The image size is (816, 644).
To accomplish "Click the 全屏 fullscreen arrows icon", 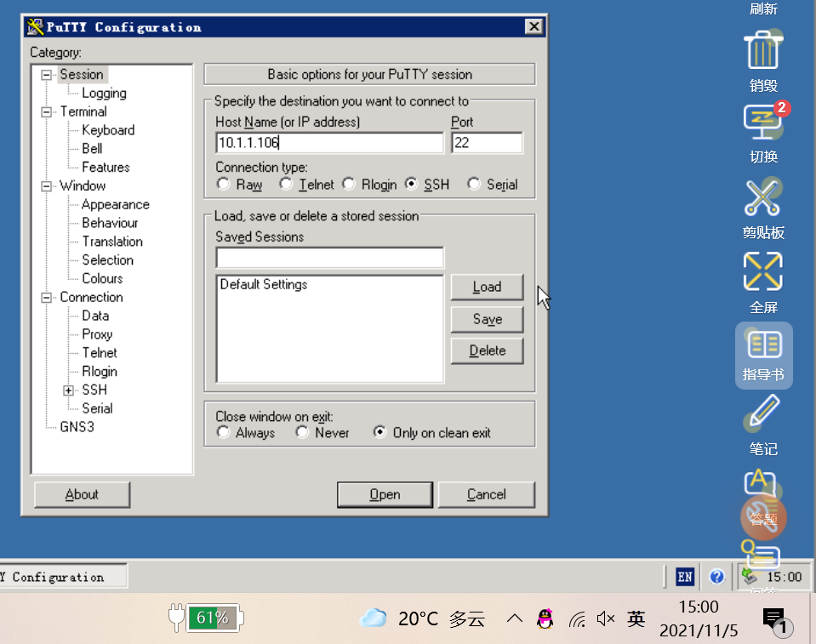I will (763, 271).
